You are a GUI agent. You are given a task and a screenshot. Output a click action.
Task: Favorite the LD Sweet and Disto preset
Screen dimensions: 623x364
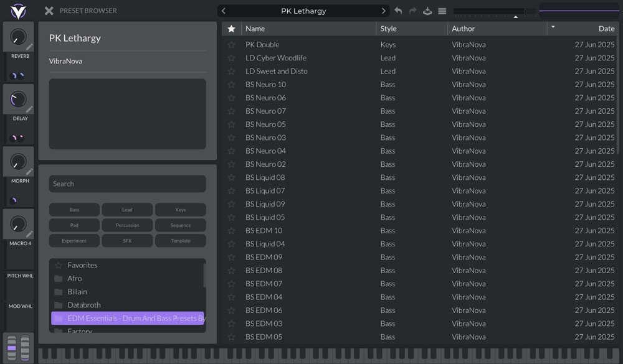(231, 71)
